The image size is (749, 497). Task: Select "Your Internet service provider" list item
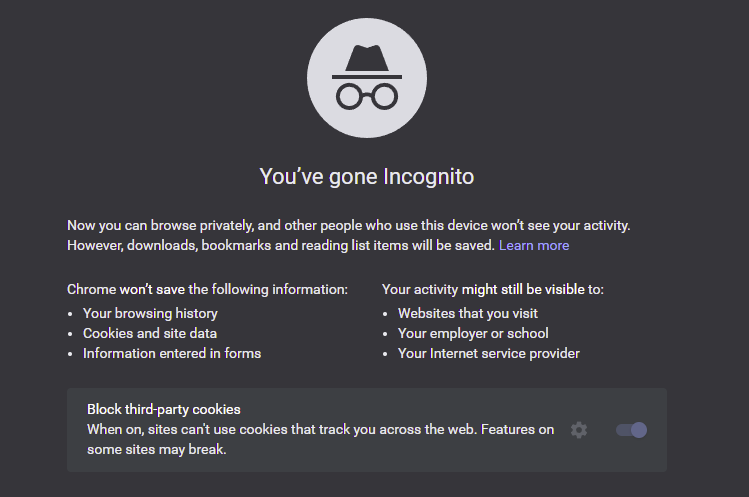tap(489, 354)
